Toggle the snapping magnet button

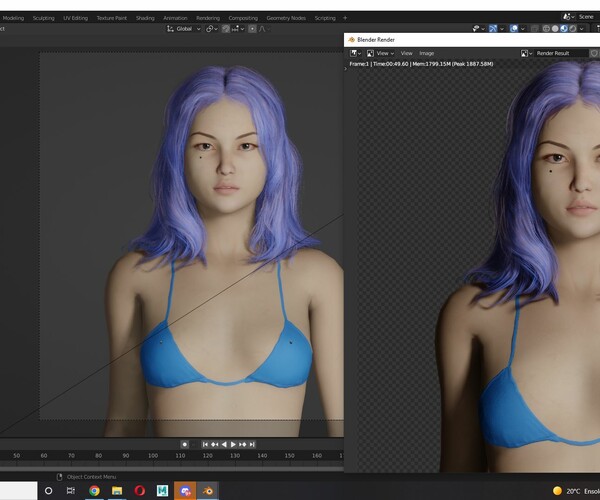coord(226,29)
